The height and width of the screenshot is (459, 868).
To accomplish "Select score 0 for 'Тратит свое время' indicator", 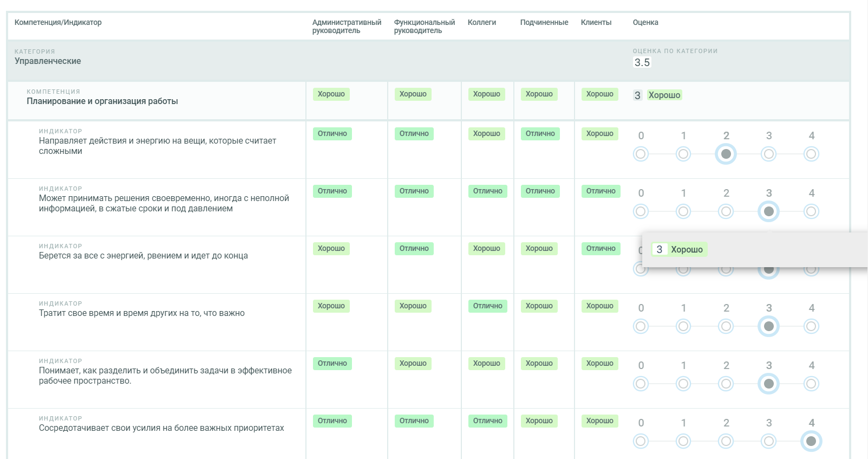I will click(641, 326).
